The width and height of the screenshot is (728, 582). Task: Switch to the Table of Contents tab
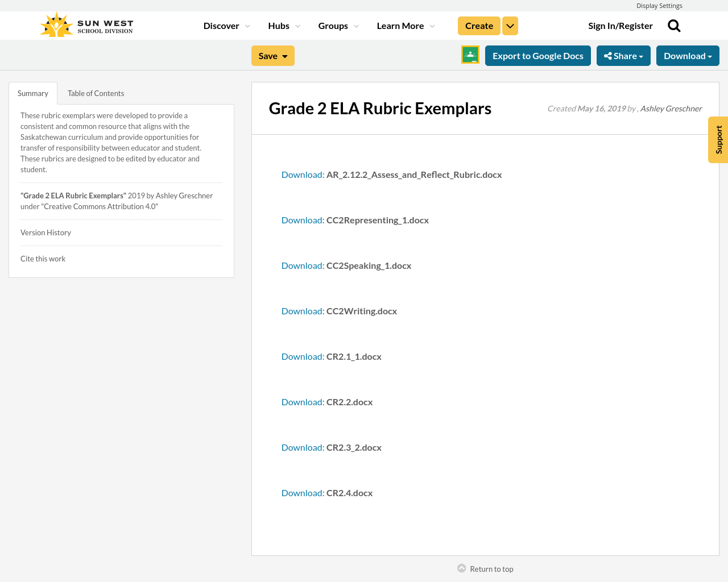(95, 93)
